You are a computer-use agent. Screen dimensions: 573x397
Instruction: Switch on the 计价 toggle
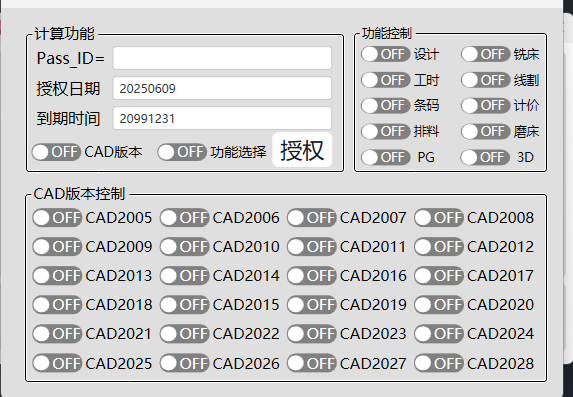click(x=485, y=106)
